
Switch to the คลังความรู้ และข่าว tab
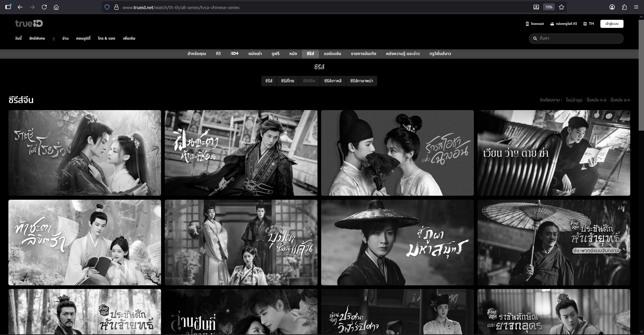pos(403,54)
